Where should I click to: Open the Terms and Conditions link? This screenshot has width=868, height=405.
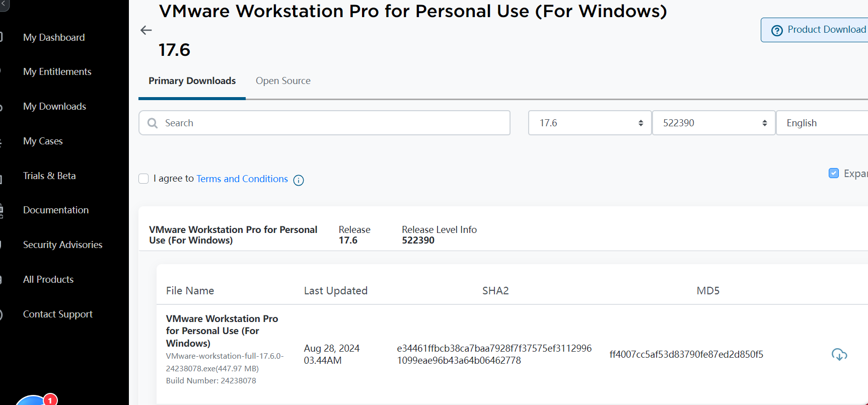pos(242,179)
